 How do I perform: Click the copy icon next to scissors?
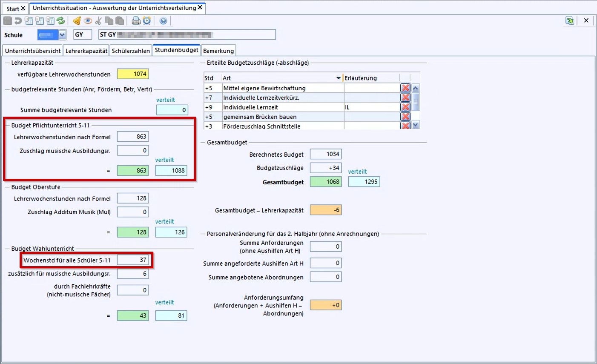(x=109, y=20)
